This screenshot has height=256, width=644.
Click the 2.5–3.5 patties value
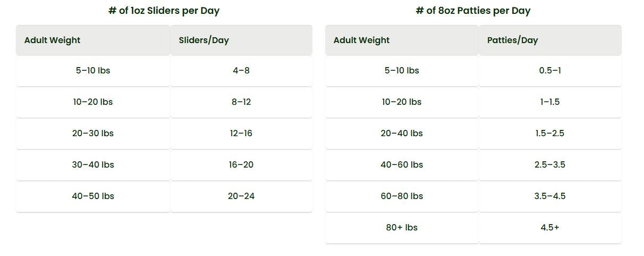[550, 164]
